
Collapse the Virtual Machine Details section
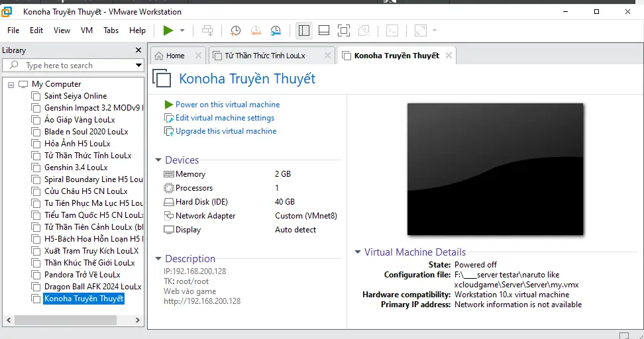357,252
